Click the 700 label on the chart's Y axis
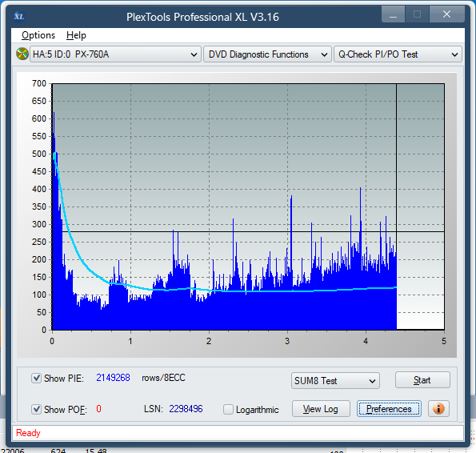 point(39,83)
